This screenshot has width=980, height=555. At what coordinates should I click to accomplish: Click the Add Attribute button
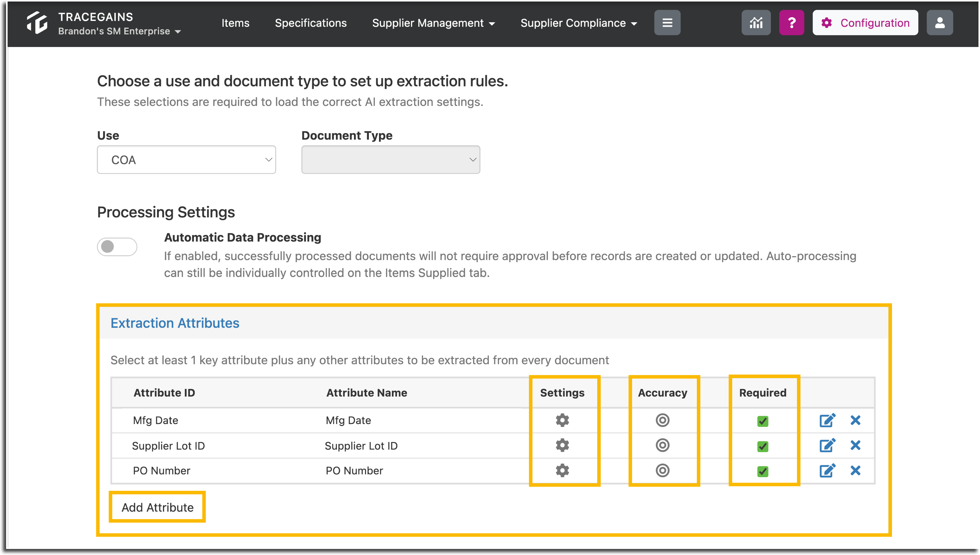coord(158,507)
